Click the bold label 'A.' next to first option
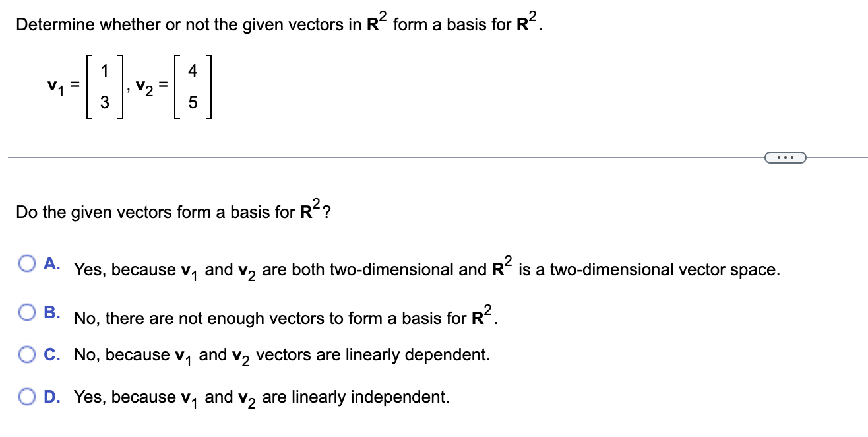This screenshot has height=437, width=868. pos(51,262)
